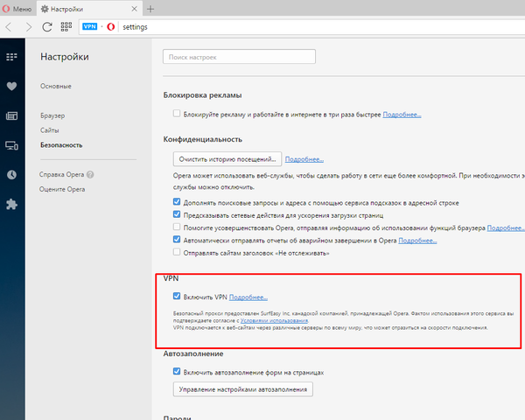Image resolution: width=525 pixels, height=420 pixels.
Task: Open Speed Dial grid in toolbar
Action: tap(66, 27)
